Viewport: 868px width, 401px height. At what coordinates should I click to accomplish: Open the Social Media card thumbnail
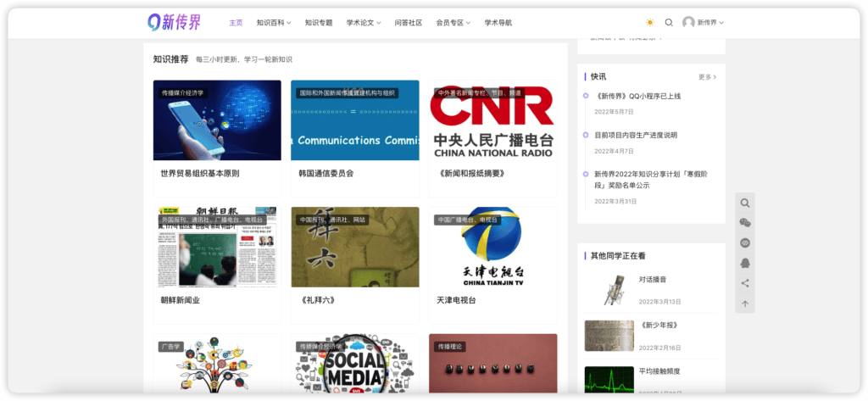(355, 364)
